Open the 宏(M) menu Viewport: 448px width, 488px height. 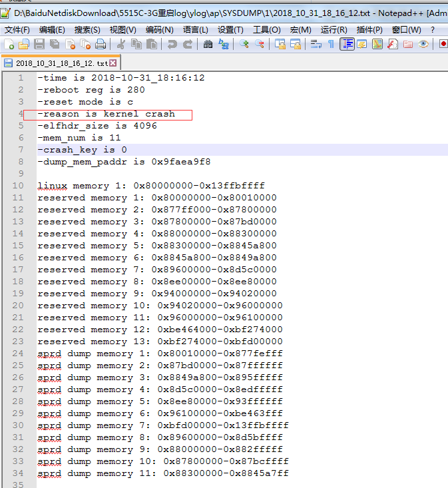click(x=300, y=30)
